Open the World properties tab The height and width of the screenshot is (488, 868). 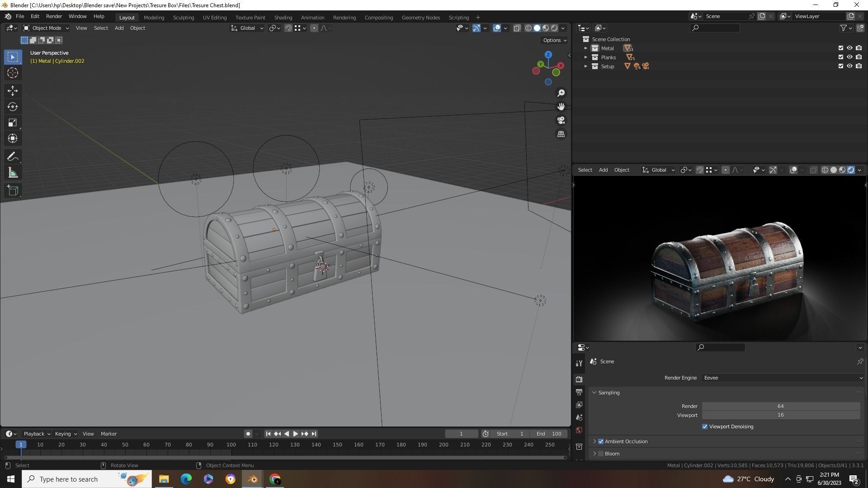tap(579, 430)
